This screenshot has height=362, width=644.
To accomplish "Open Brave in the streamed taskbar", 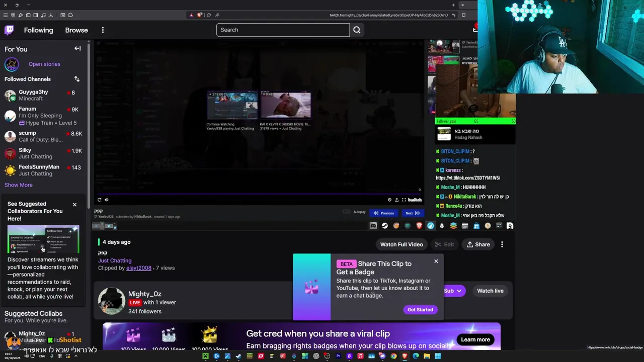I will (419, 226).
